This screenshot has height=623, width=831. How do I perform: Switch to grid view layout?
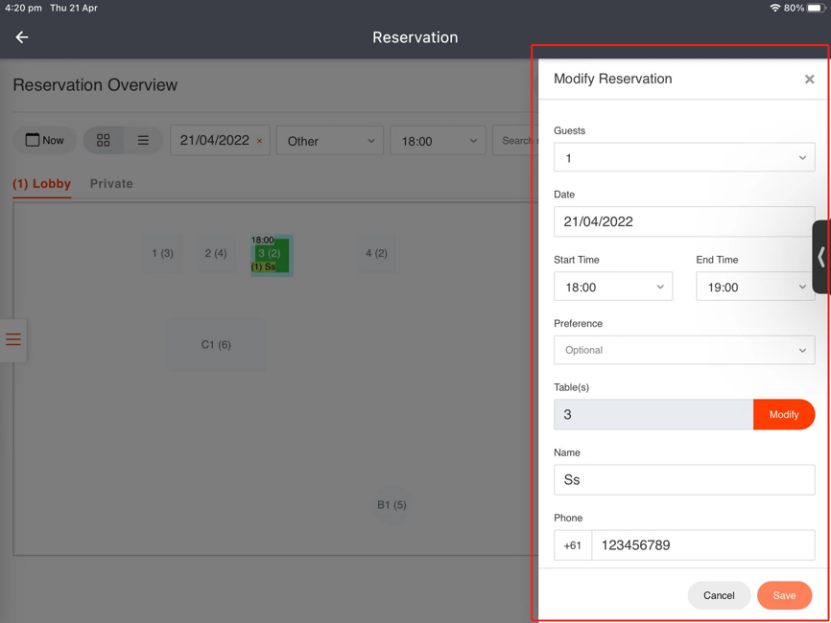click(103, 141)
